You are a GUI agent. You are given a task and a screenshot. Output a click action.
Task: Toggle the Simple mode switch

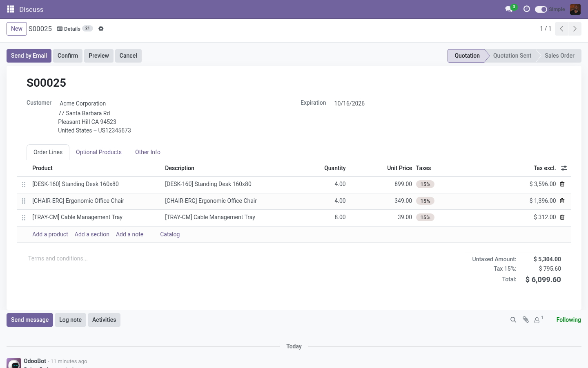point(541,9)
